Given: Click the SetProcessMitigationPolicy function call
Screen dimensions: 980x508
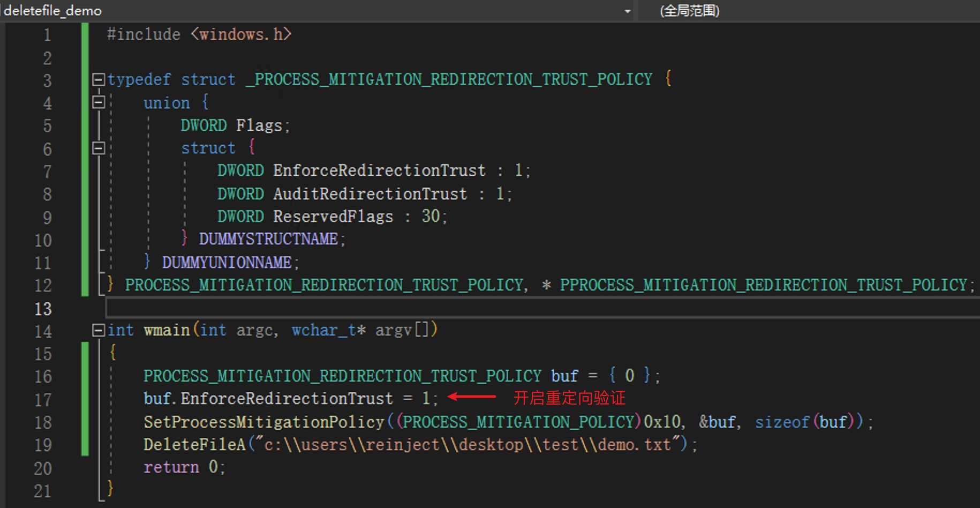Looking at the screenshot, I should [263, 422].
